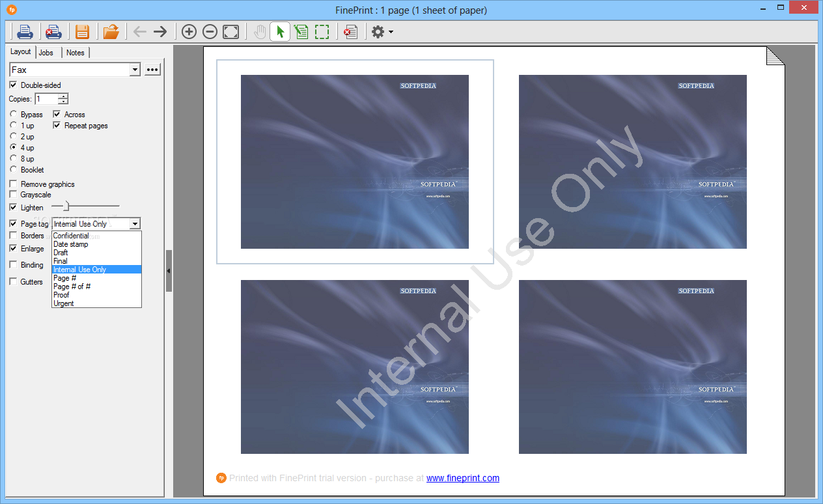Toggle the Enlarge checkbox

pyautogui.click(x=13, y=249)
